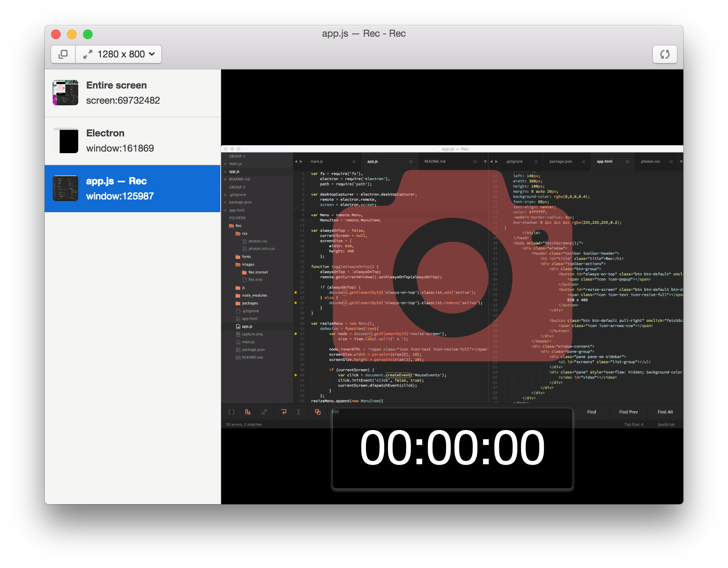Collapse the Rec folder in sidebar
The image size is (728, 568).
pos(231,226)
